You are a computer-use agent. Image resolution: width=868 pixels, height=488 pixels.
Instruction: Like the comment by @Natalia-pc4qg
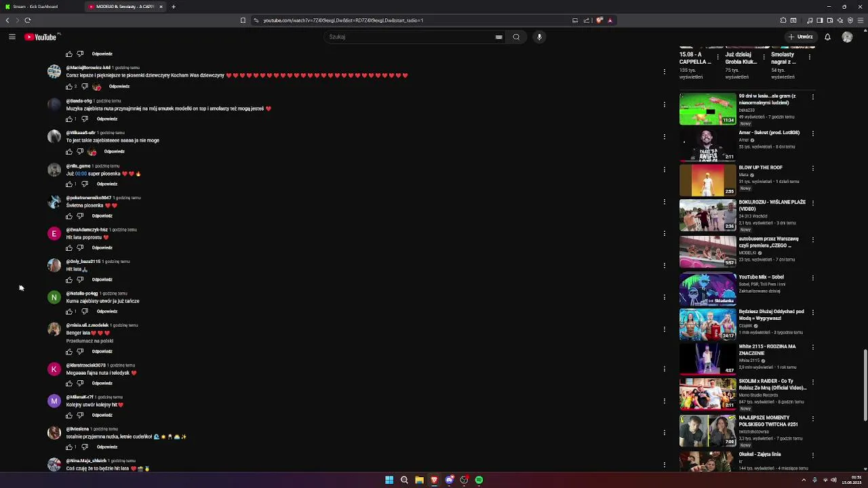68,311
